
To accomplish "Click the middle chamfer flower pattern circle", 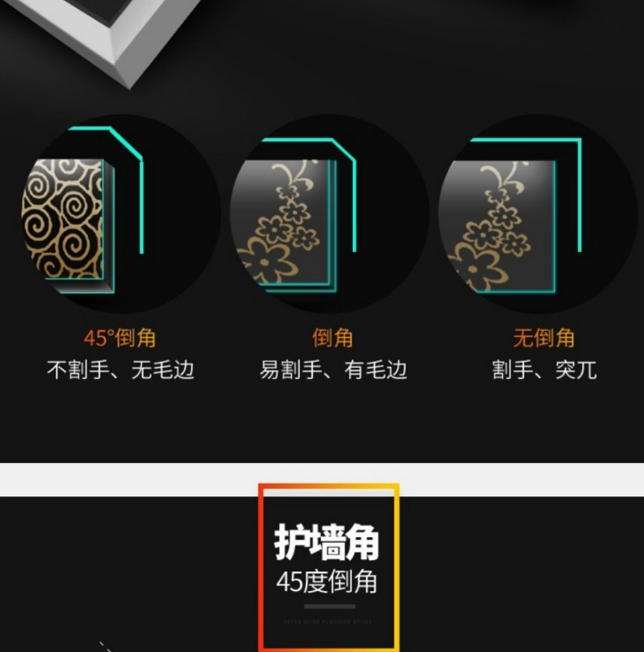I will 329,214.
